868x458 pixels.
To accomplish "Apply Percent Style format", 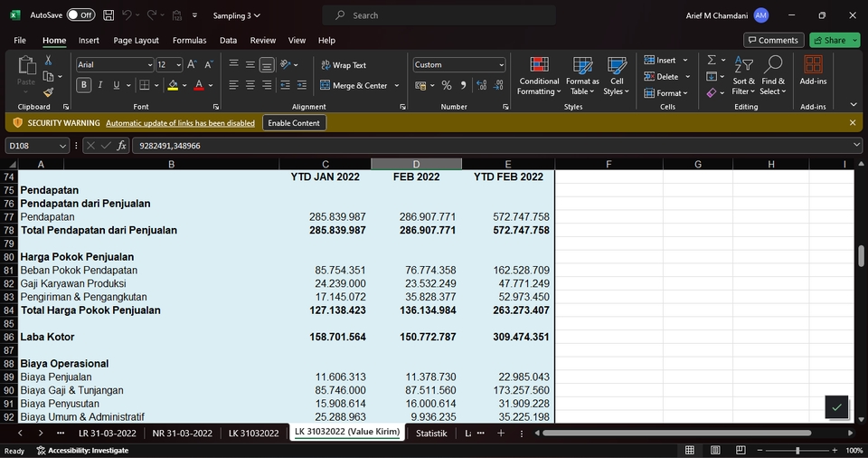I will click(x=447, y=85).
